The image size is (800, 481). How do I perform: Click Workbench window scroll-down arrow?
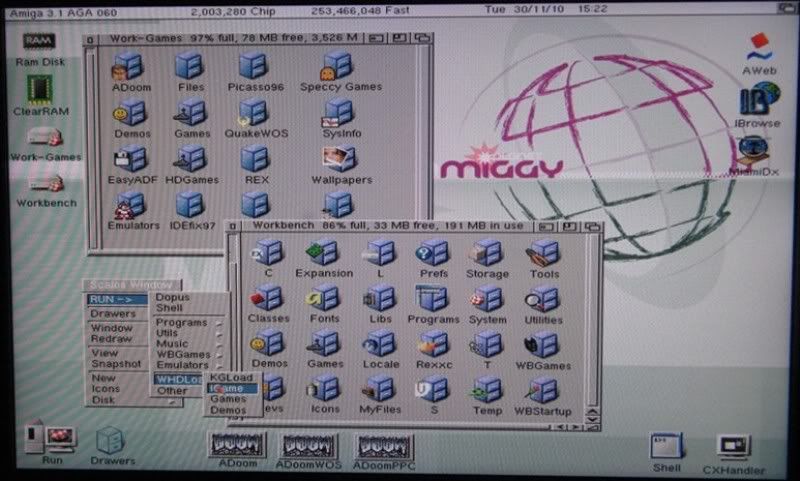592,420
